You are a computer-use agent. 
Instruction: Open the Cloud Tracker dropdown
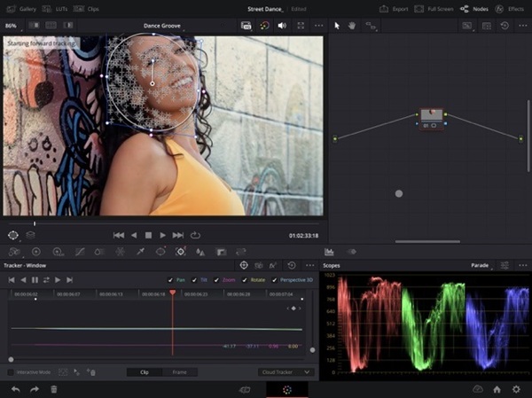click(x=286, y=372)
